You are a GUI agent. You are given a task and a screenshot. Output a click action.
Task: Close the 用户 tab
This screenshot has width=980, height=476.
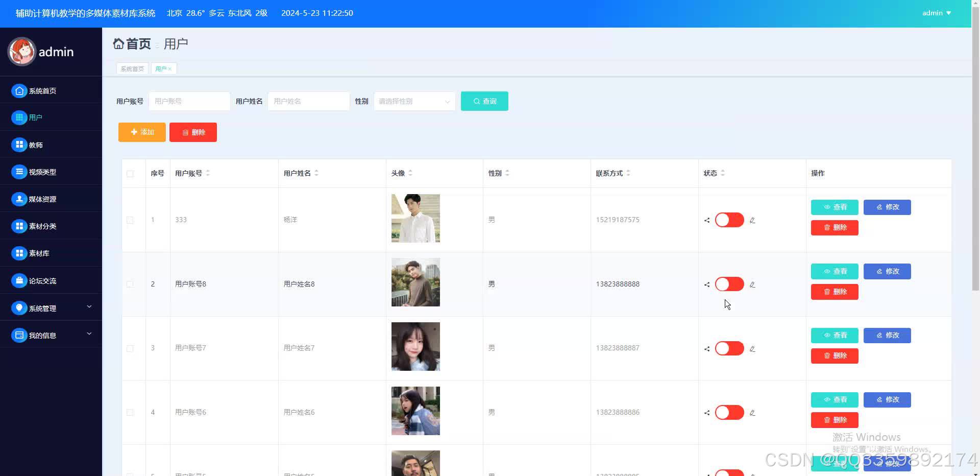pyautogui.click(x=170, y=69)
